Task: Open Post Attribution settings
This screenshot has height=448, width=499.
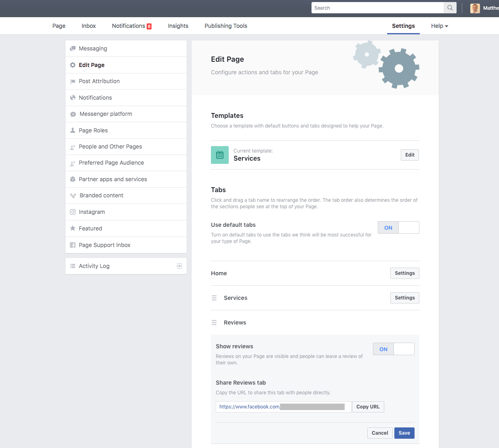Action: tap(126, 81)
